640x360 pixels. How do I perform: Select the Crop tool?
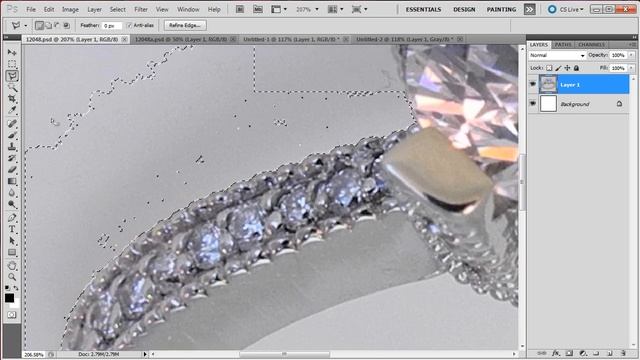(x=12, y=99)
